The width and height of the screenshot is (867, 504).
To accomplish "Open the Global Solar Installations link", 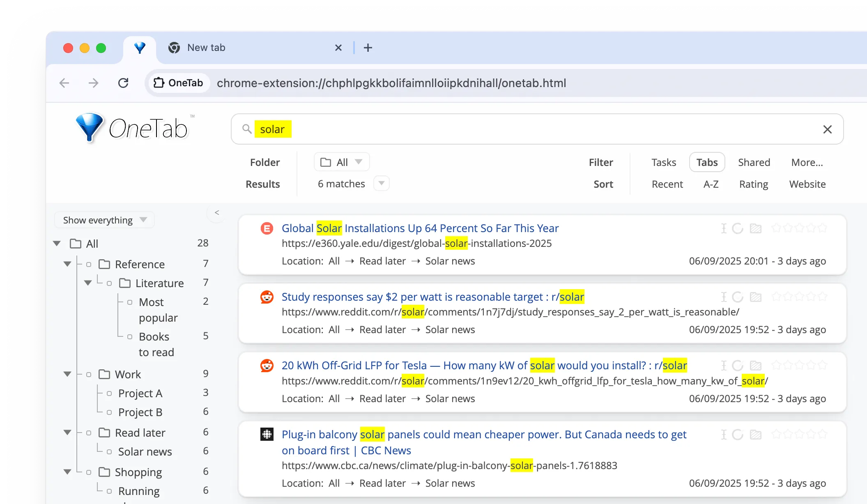I will 420,228.
